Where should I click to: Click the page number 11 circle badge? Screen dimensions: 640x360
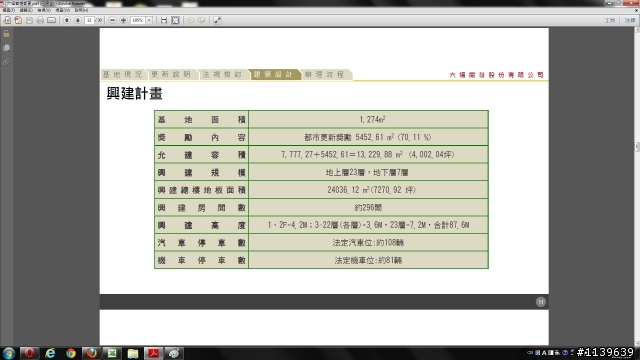(x=540, y=302)
